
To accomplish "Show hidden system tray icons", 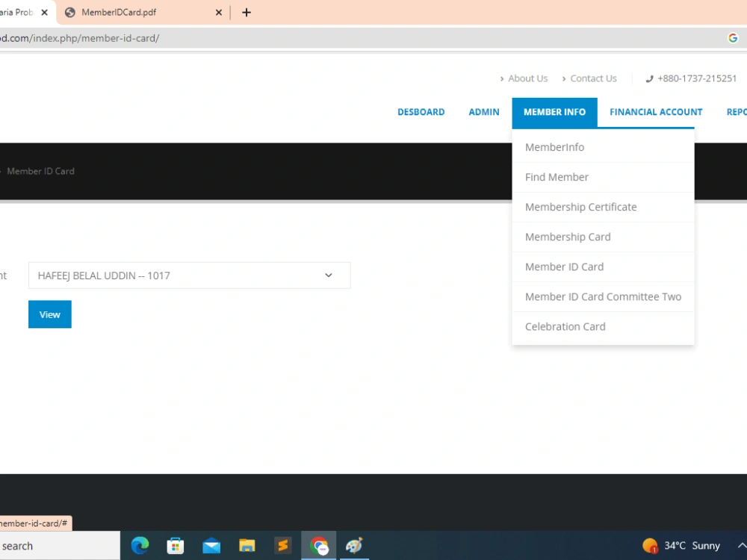I will (741, 546).
